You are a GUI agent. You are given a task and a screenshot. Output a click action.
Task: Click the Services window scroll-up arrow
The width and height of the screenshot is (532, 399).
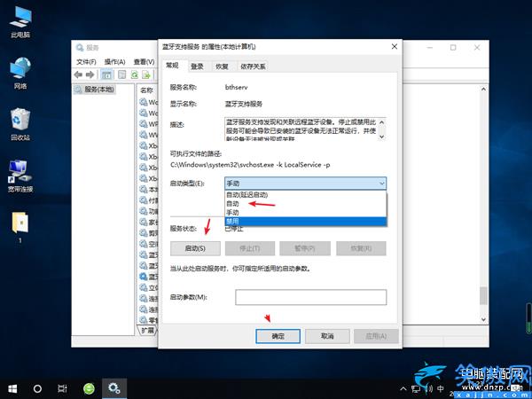pyautogui.click(x=483, y=90)
